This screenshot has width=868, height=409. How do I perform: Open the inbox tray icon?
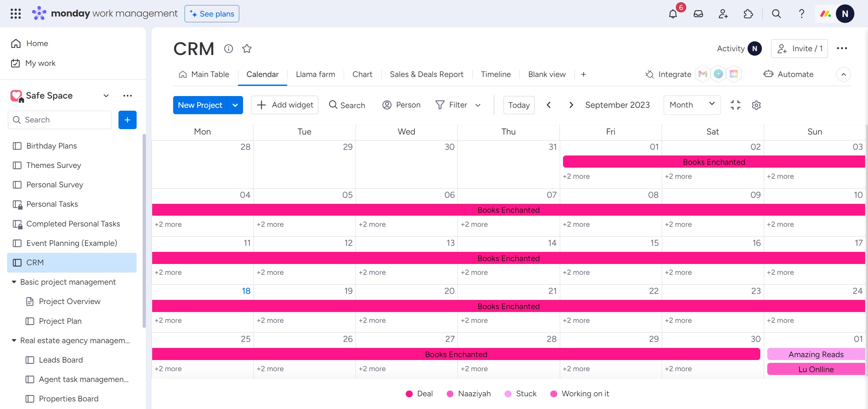698,14
